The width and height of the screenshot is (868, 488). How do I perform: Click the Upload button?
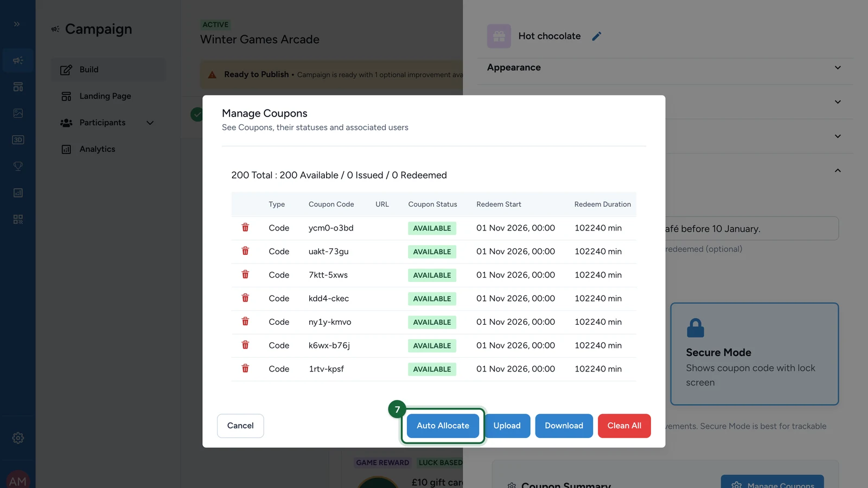point(507,426)
